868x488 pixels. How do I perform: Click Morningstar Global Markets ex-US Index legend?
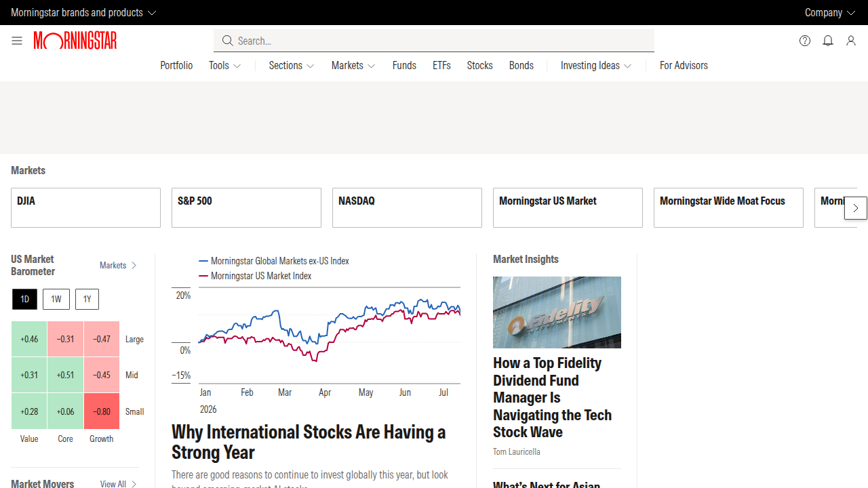point(274,261)
